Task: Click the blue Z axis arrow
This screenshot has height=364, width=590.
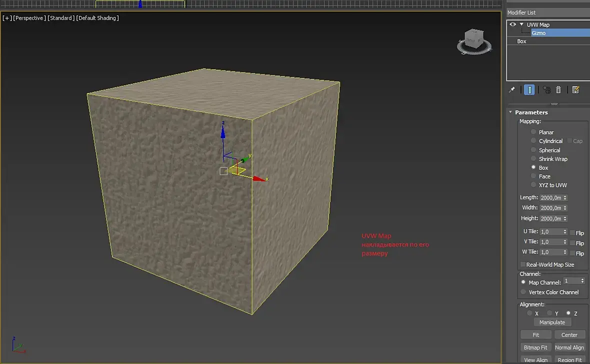Action: coord(223,131)
